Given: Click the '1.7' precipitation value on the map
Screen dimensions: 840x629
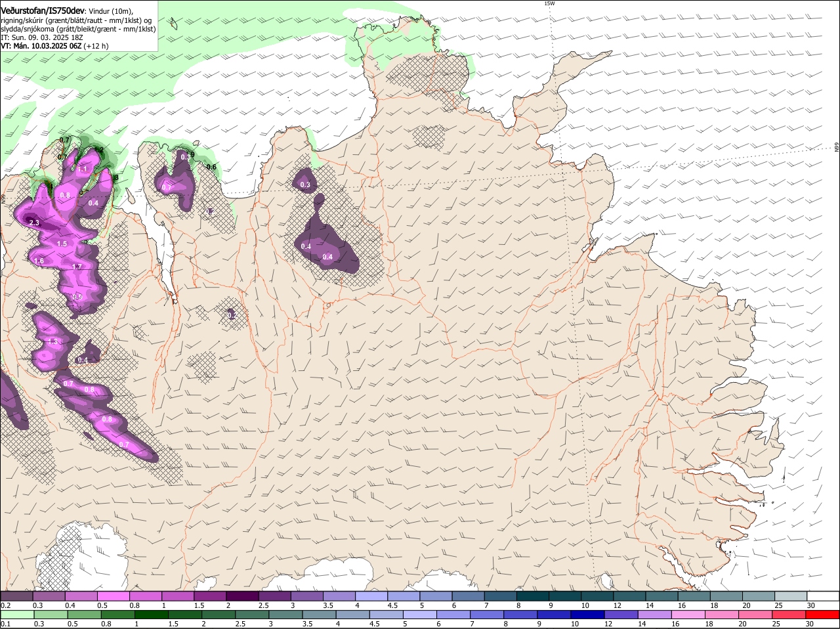Looking at the screenshot, I should coord(77,267).
